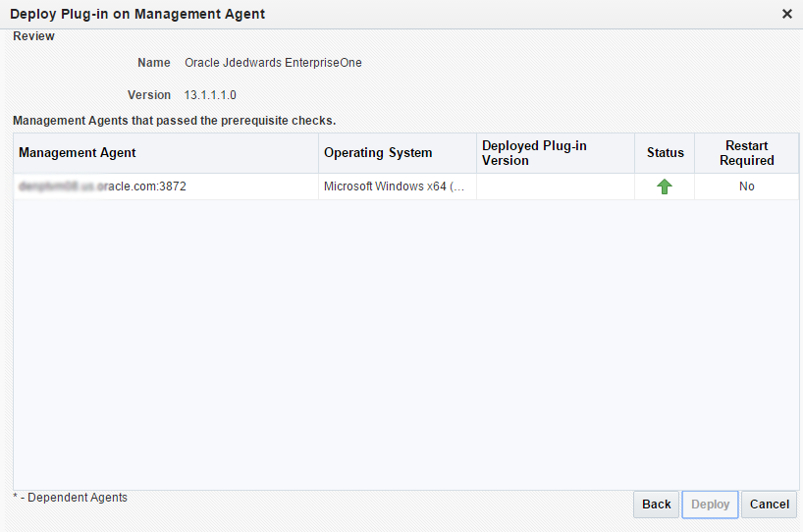Viewport: 803px width, 532px height.
Task: Click the green up status arrow
Action: click(x=665, y=186)
